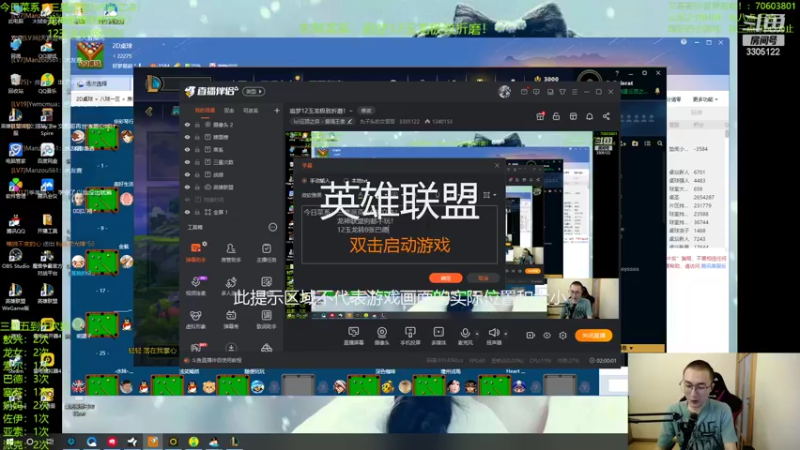Click the funnel icon in the title bar
The height and width of the screenshot is (450, 800).
(562, 92)
